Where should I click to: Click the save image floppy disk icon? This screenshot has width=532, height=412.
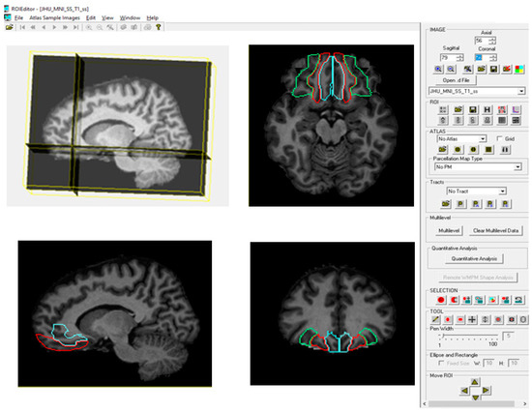tap(493, 70)
